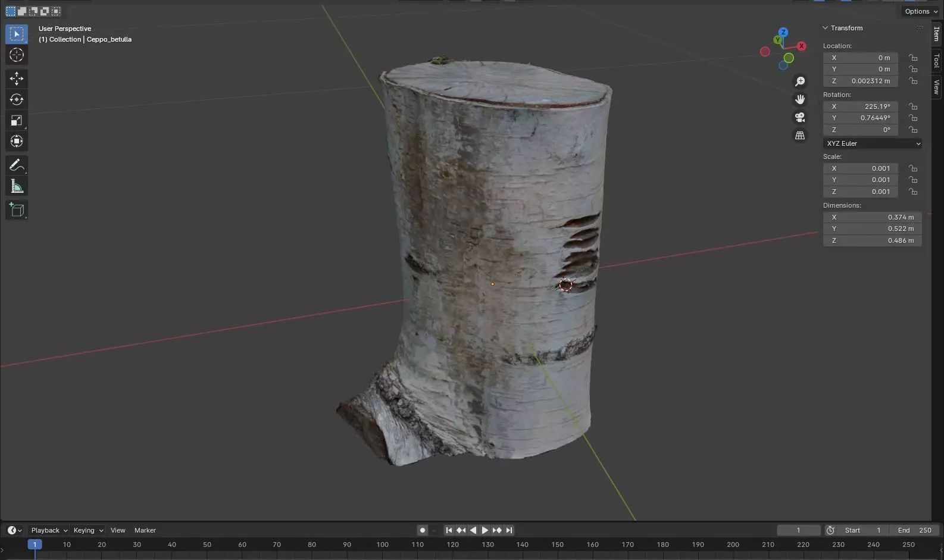Toggle lock on Rotation X
This screenshot has width=944, height=560.
click(x=912, y=107)
